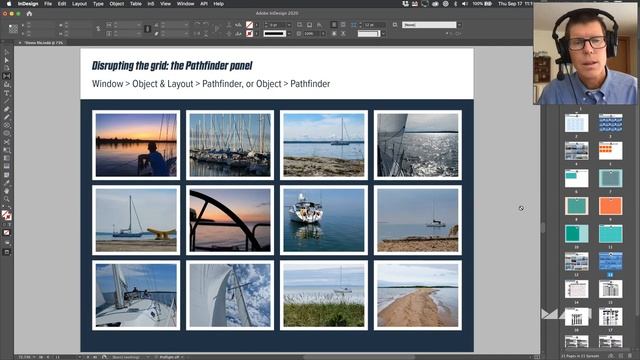The image size is (640, 360).
Task: Select the Ellipse shape tool
Action: pyautogui.click(x=7, y=133)
